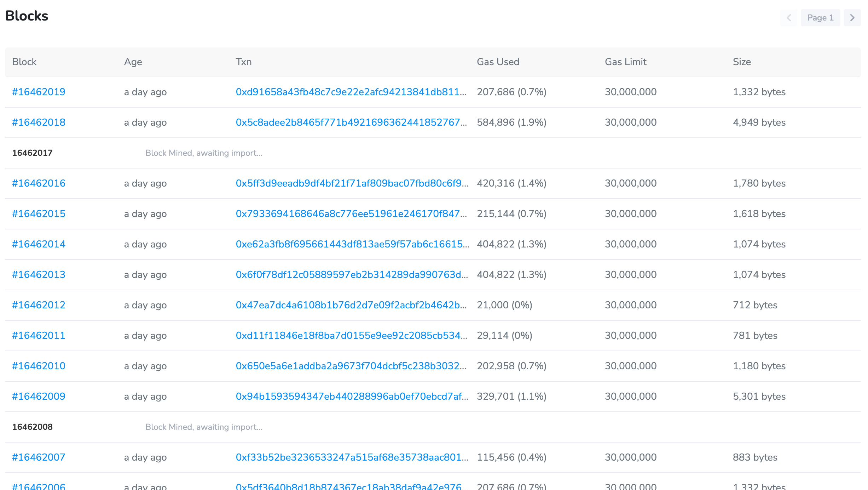
Task: Open block #16462019
Action: (x=39, y=92)
